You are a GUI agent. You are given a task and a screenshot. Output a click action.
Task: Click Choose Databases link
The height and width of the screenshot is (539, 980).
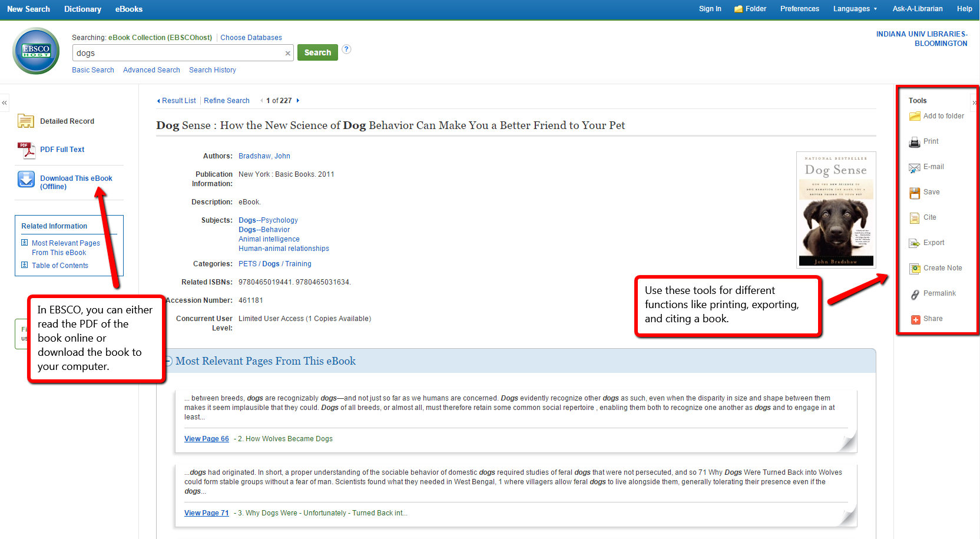point(251,38)
